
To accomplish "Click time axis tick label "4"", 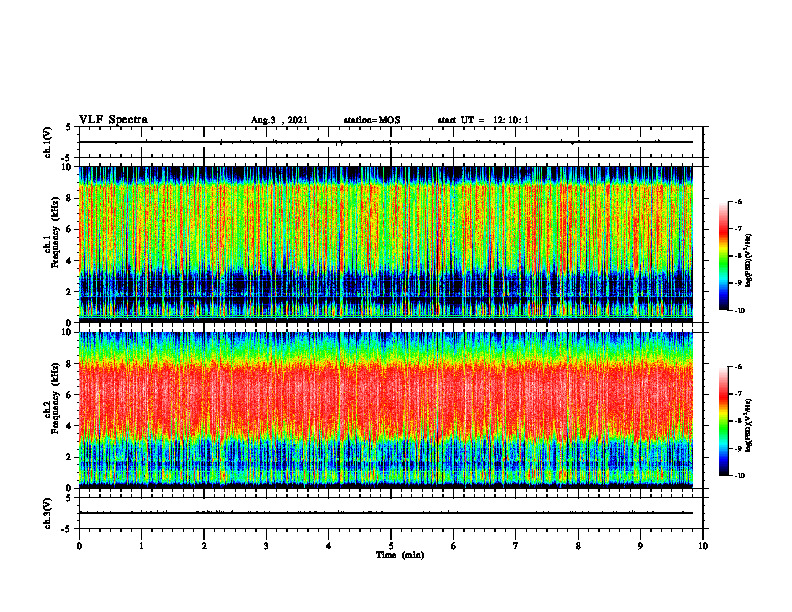I will (x=329, y=546).
